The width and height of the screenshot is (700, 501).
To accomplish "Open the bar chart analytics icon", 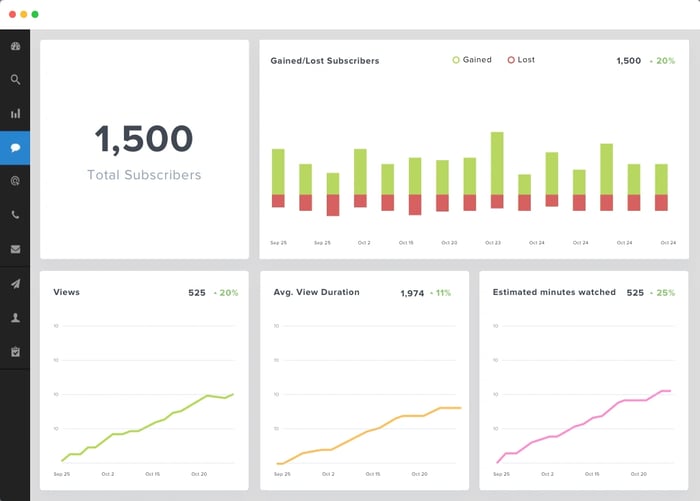I will (x=15, y=114).
